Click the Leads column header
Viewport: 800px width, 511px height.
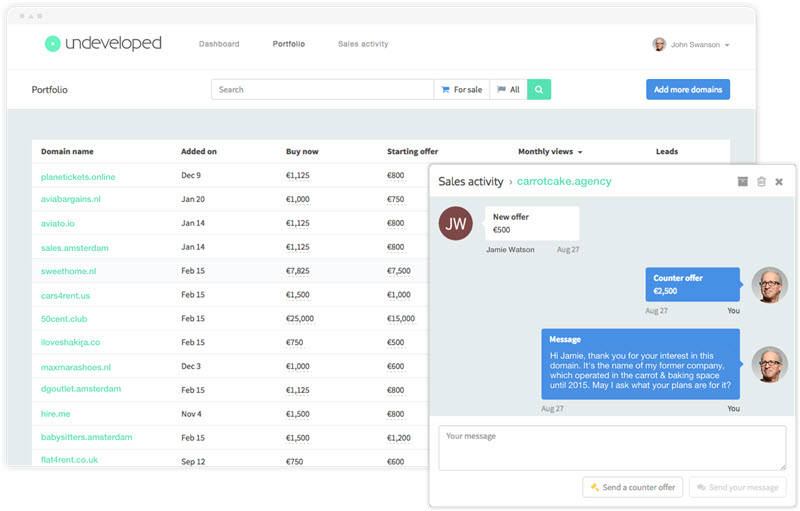[x=667, y=151]
